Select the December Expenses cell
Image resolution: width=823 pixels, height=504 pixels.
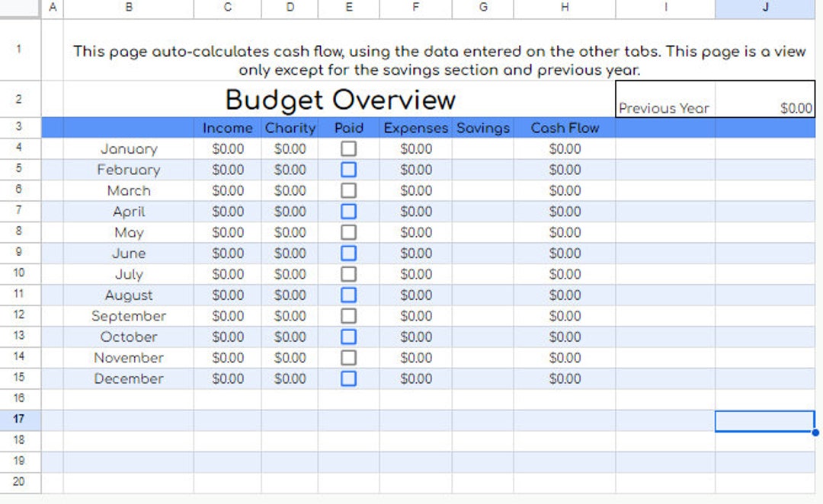click(415, 378)
